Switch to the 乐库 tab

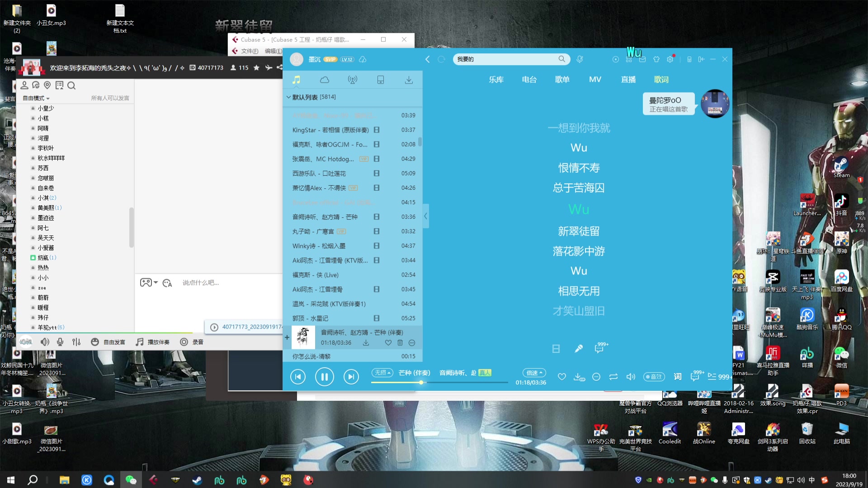point(496,80)
